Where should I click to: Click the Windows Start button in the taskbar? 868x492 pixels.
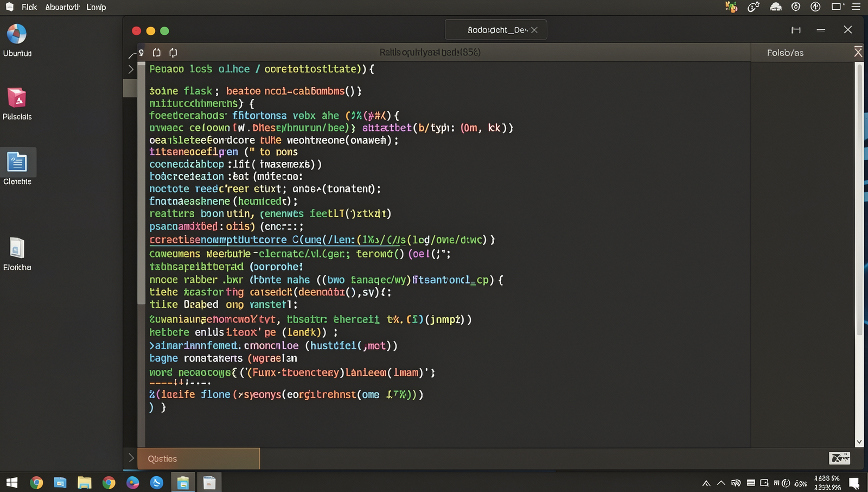[x=12, y=482]
